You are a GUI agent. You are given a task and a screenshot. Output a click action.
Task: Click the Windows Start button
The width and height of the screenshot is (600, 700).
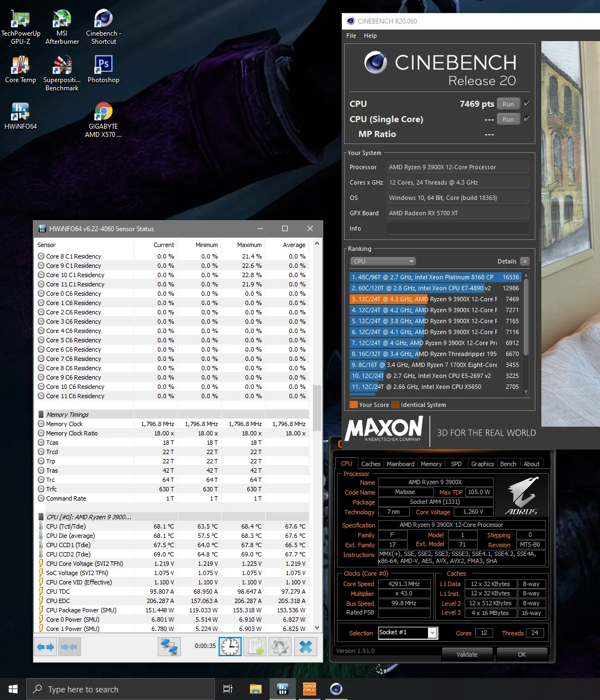click(13, 689)
